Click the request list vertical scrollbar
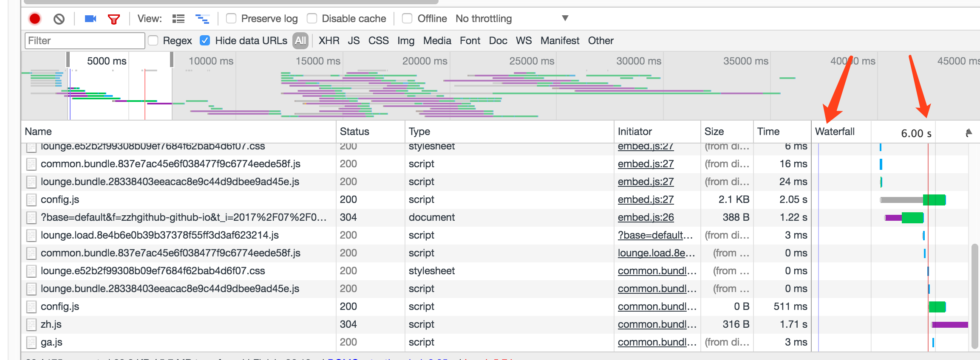This screenshot has width=980, height=360. click(975, 296)
